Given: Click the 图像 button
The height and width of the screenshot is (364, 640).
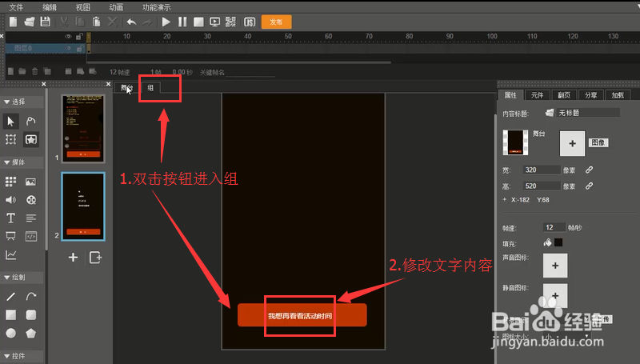Looking at the screenshot, I should point(598,142).
